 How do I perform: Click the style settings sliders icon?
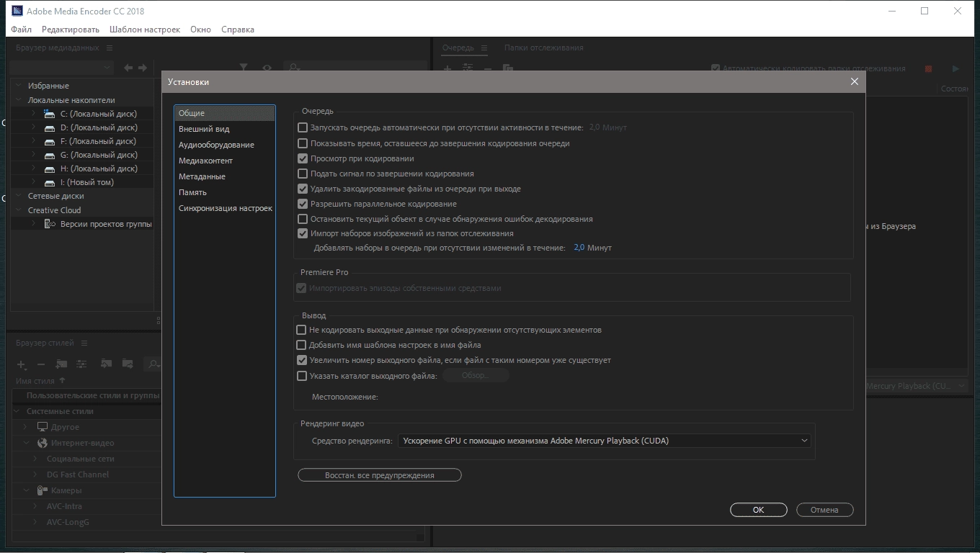[81, 364]
